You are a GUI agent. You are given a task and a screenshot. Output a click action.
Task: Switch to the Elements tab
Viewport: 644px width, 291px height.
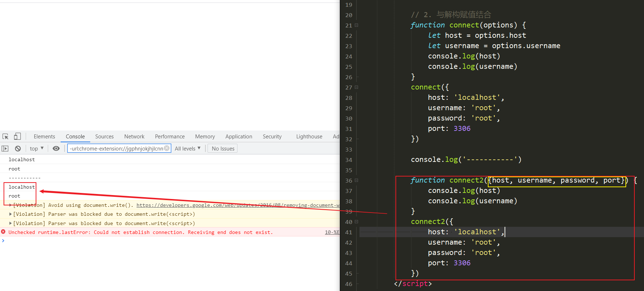coord(44,137)
